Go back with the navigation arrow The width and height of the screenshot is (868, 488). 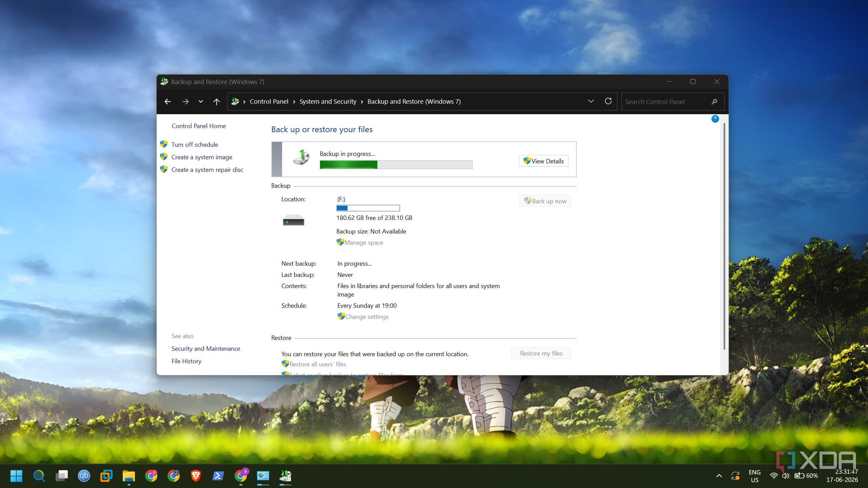click(167, 102)
